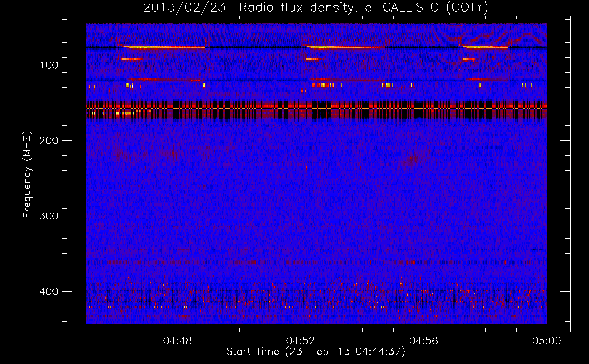Click the 04:56 time tick label
Screen dimensions: 589x364
tap(424, 341)
